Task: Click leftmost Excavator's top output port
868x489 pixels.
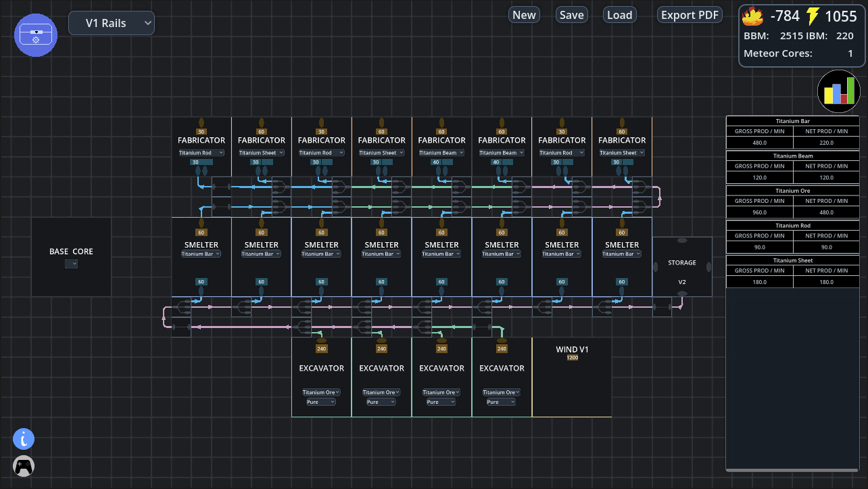Action: 321,341
